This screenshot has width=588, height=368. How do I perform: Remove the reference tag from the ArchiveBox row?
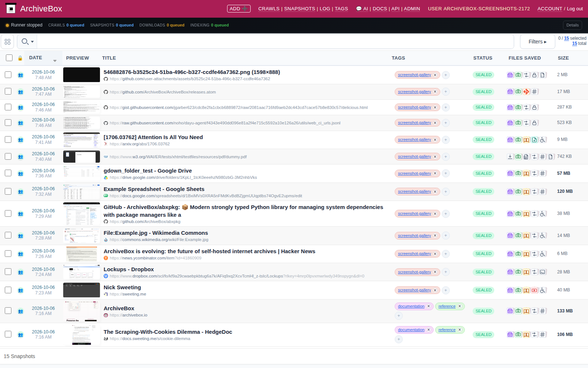pyautogui.click(x=459, y=306)
